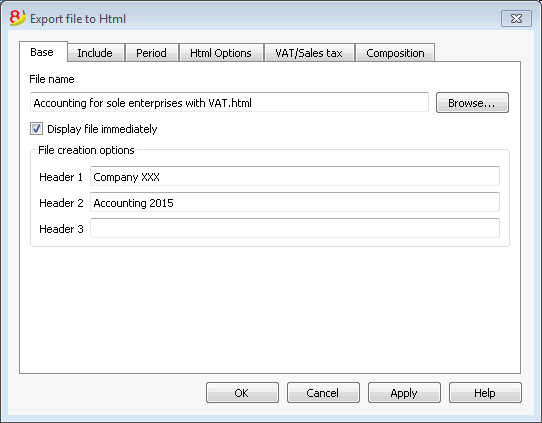This screenshot has width=542, height=423.
Task: Go to the Html Options tab
Action: click(x=221, y=53)
